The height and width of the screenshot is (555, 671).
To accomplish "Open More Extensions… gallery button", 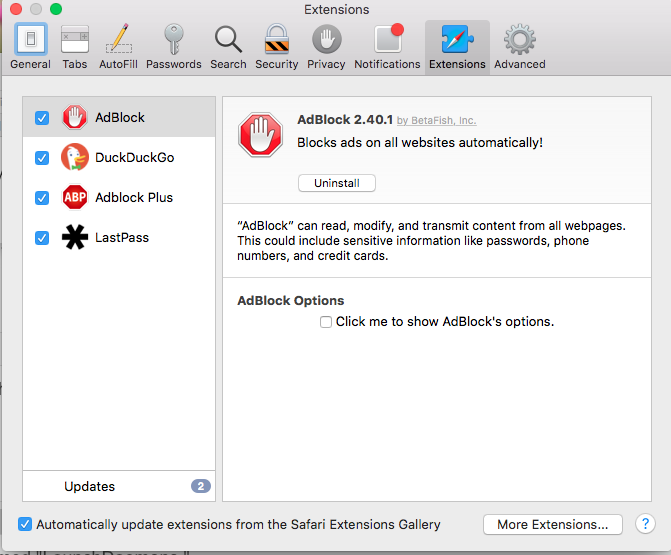I will pyautogui.click(x=552, y=524).
